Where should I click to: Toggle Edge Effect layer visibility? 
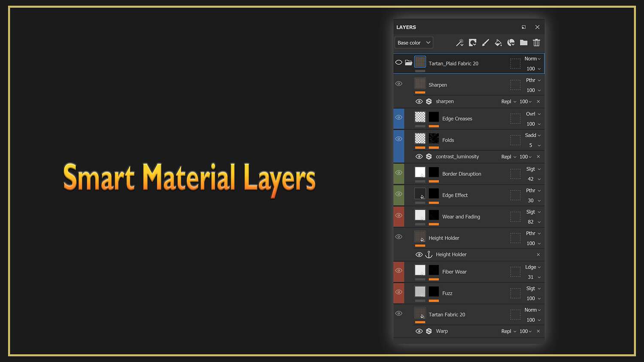click(x=399, y=194)
